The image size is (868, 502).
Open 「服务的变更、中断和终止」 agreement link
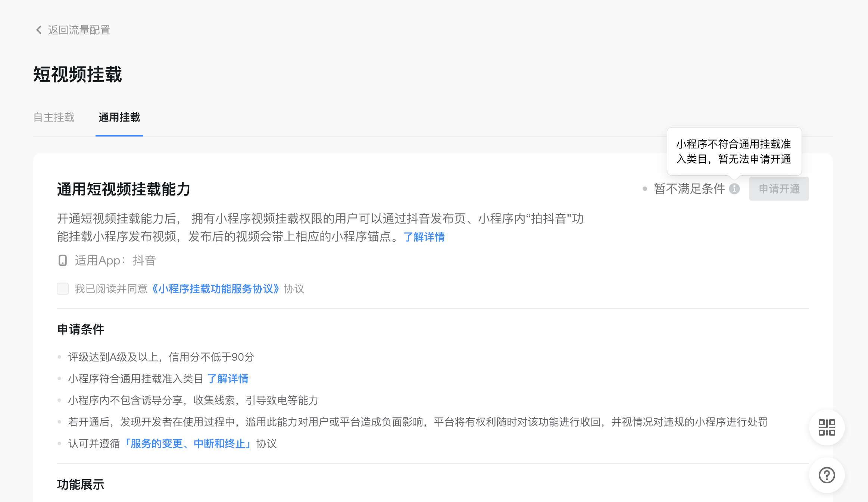(x=188, y=443)
